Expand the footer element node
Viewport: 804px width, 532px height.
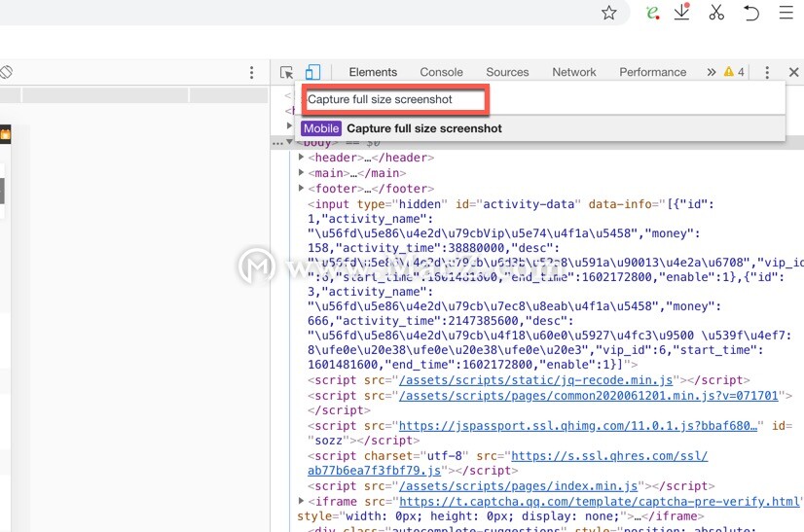pos(302,188)
